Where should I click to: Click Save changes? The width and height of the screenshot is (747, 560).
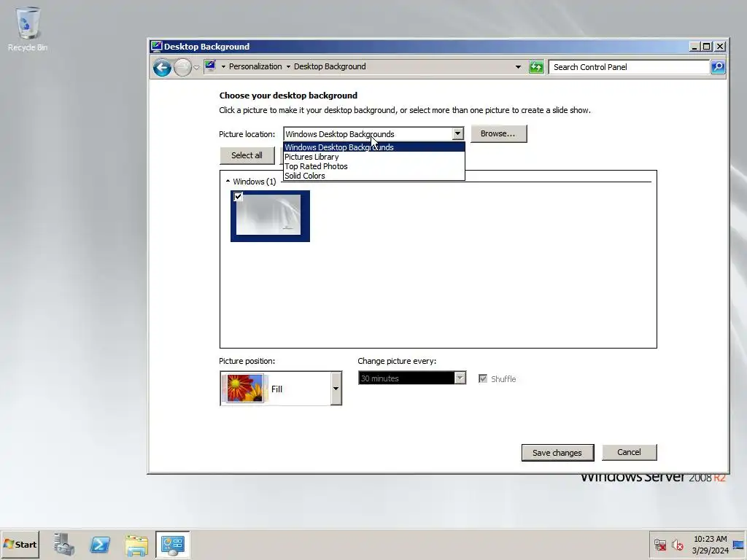pos(557,452)
